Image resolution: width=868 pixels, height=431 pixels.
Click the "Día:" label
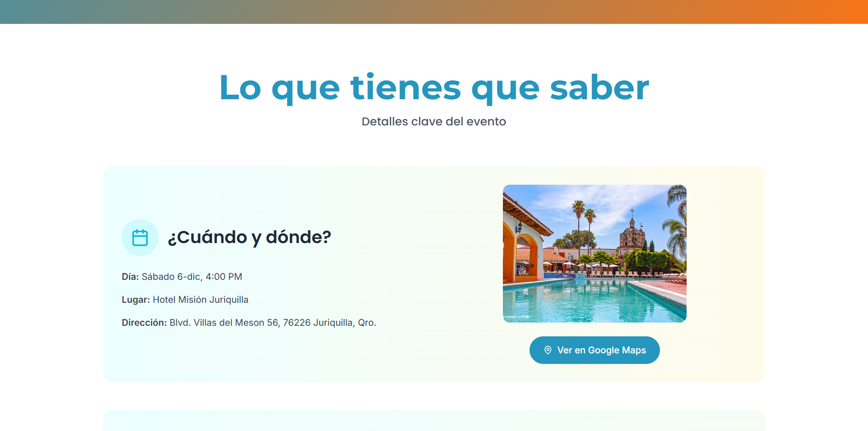(x=130, y=277)
